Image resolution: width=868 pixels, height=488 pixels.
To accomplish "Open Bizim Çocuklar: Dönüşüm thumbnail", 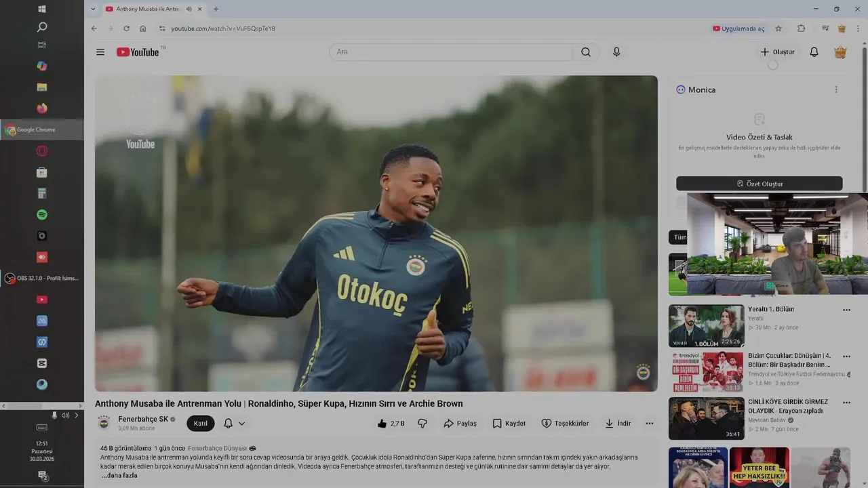I will click(x=706, y=371).
